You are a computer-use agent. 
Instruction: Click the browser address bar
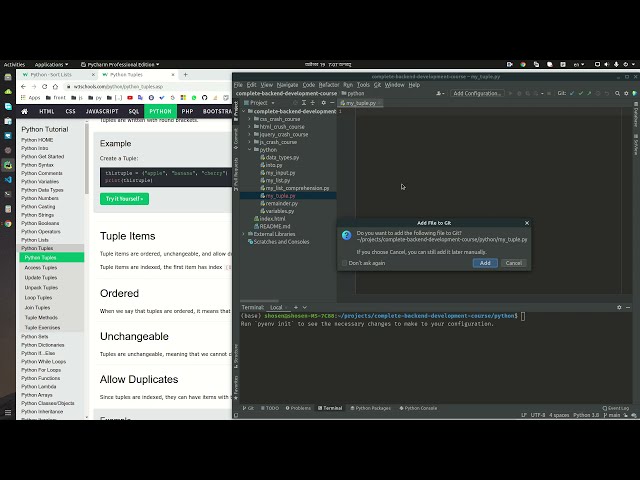pyautogui.click(x=147, y=87)
